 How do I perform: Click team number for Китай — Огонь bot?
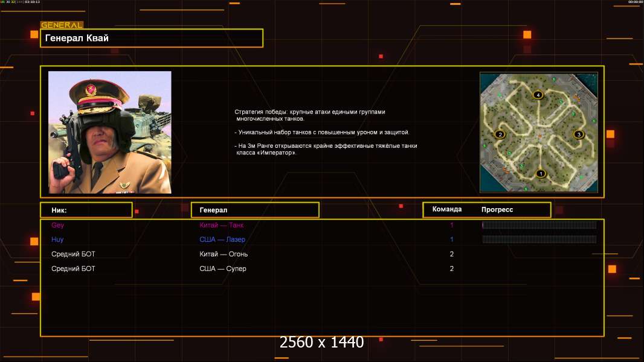pyautogui.click(x=452, y=254)
